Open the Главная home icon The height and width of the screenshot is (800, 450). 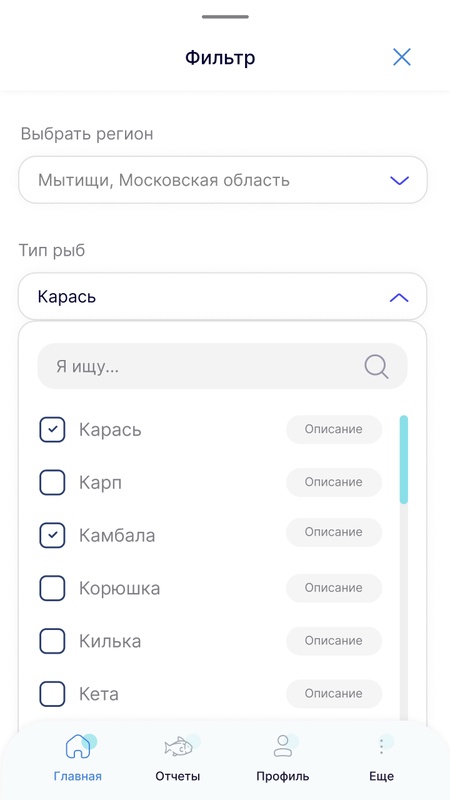click(78, 746)
